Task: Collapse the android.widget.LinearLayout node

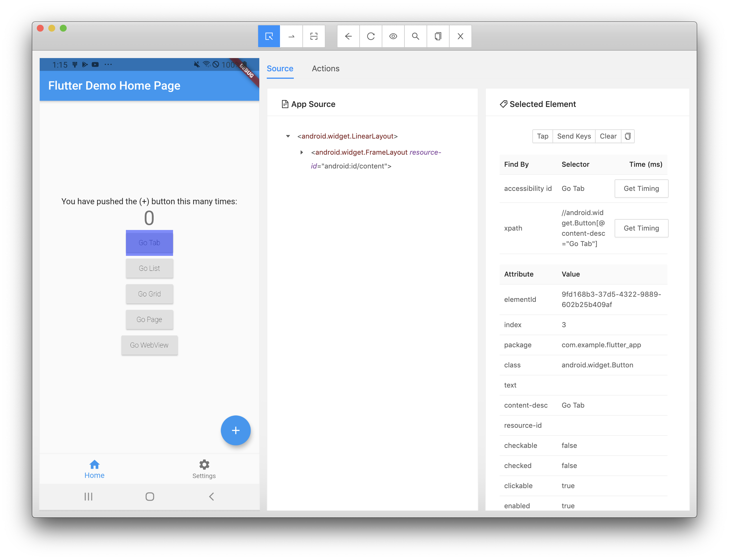Action: click(x=288, y=136)
